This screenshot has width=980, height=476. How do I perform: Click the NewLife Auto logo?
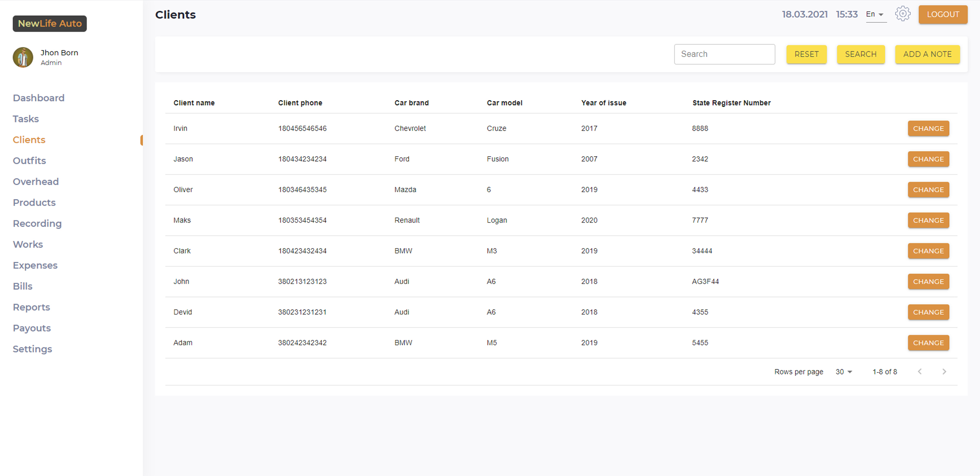50,24
